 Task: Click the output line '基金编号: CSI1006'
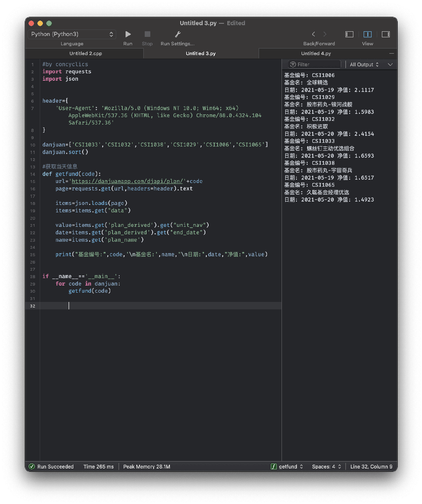click(x=309, y=75)
